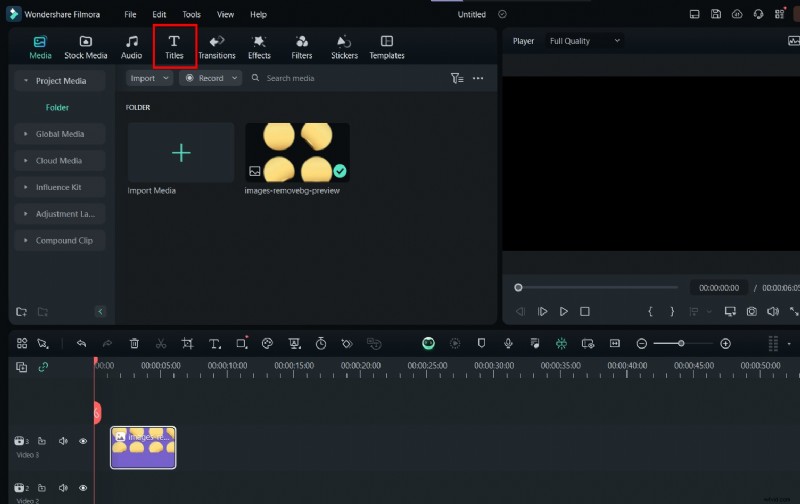Add text with the timeline text tool
The height and width of the screenshot is (504, 800).
(x=214, y=343)
